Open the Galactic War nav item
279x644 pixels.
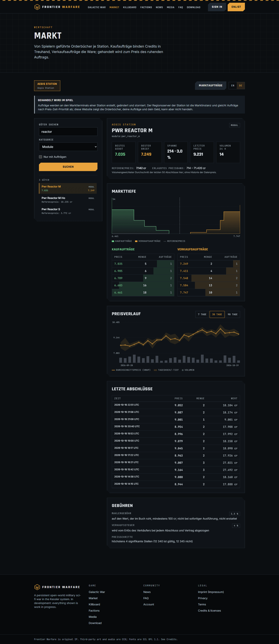point(96,7)
